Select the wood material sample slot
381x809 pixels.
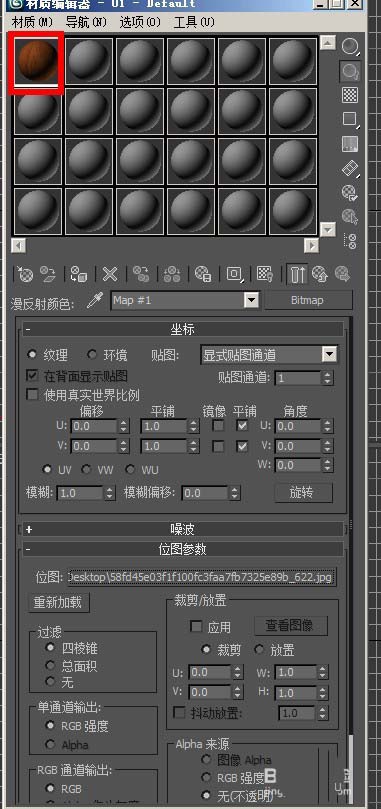(37, 62)
